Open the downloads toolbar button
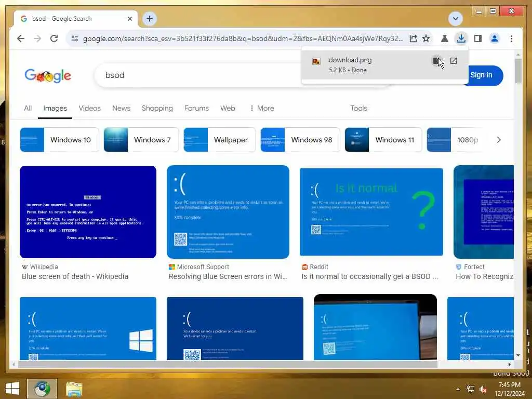 click(461, 38)
